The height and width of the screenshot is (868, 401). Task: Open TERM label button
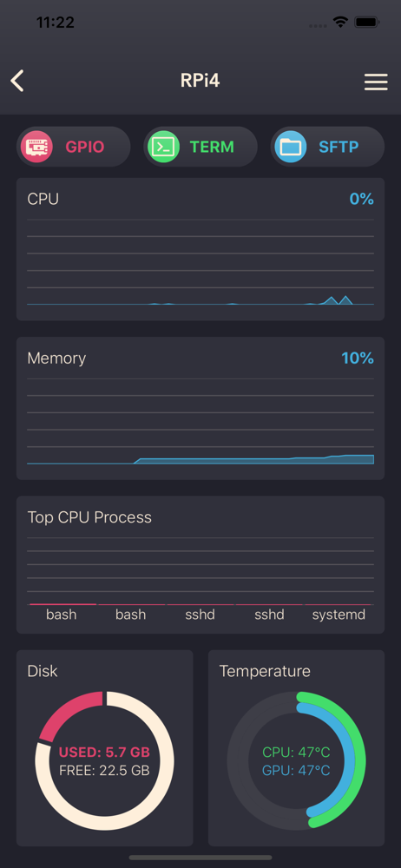pos(212,147)
